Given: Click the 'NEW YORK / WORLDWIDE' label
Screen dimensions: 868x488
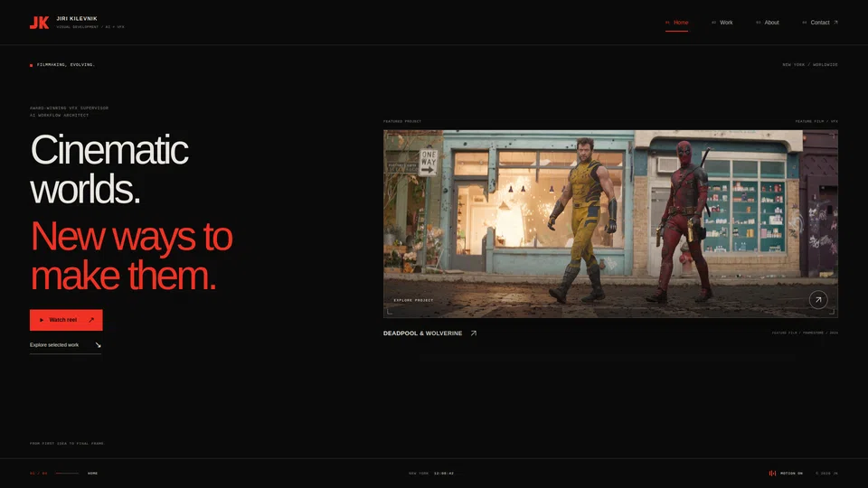Looking at the screenshot, I should 810,65.
